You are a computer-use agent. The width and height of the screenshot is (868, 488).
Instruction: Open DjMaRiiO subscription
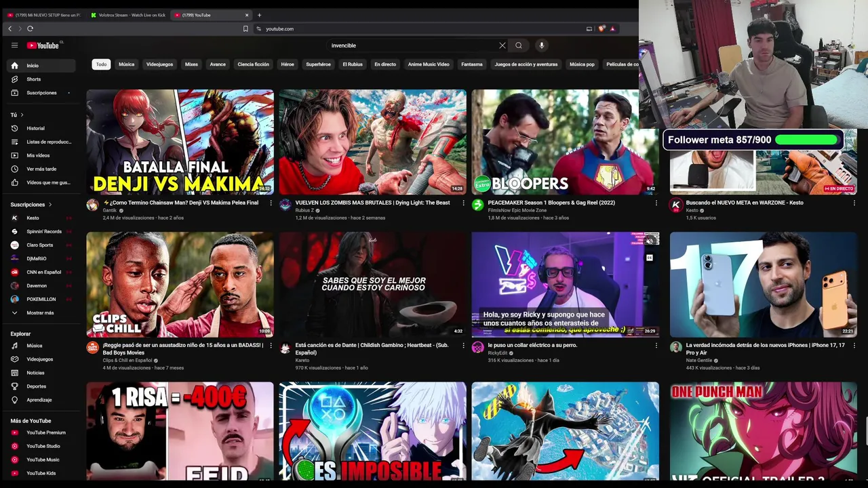coord(41,258)
